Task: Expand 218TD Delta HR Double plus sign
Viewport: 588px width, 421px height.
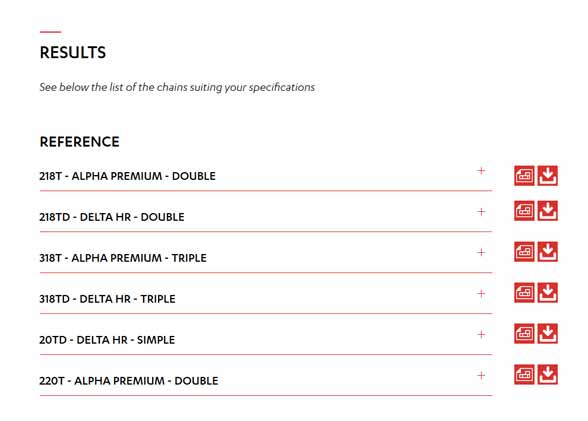Action: [481, 212]
